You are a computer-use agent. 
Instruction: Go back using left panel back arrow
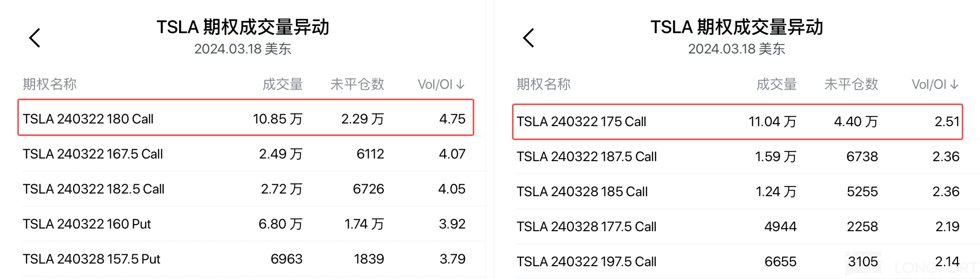pos(35,38)
